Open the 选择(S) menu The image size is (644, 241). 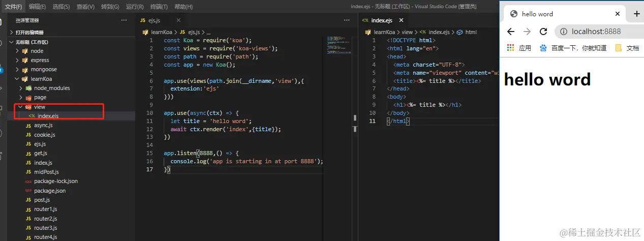[61, 7]
